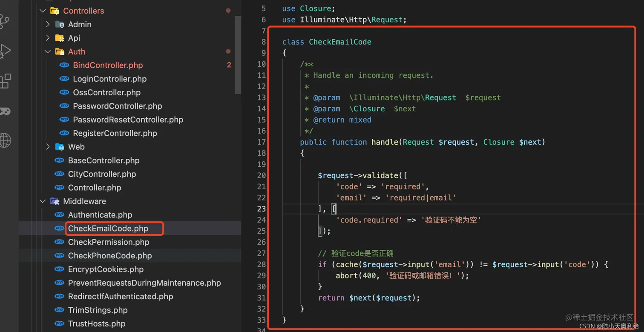
Task: Click the Admin folder icon
Action: click(60, 24)
